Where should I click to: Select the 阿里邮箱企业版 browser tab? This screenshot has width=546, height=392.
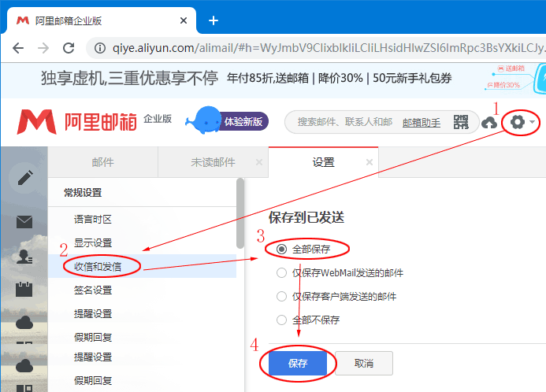click(101, 21)
